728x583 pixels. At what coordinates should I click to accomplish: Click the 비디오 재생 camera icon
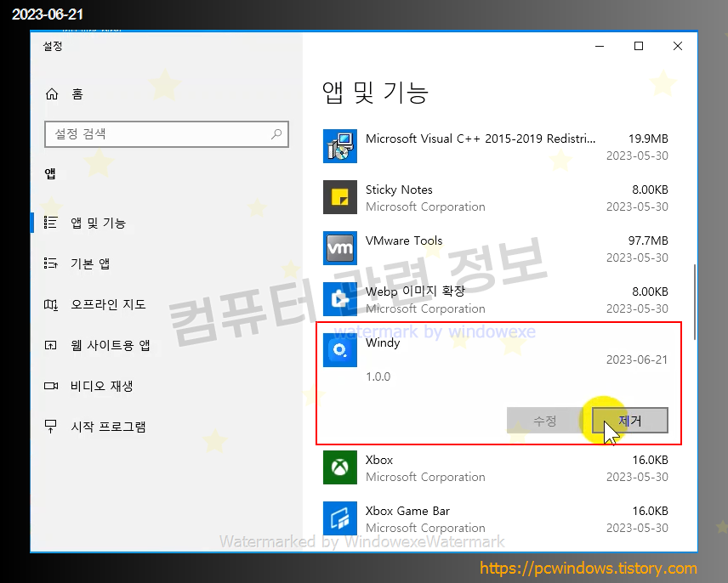click(x=51, y=386)
